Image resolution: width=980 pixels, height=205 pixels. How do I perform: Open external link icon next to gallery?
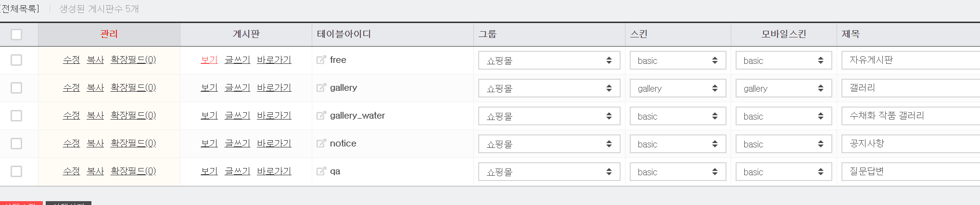point(321,88)
